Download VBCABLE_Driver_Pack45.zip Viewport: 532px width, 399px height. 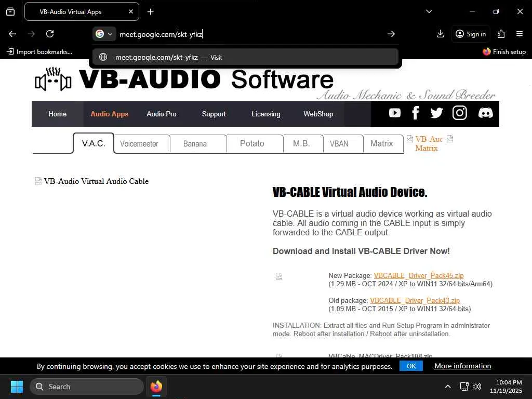pos(419,275)
